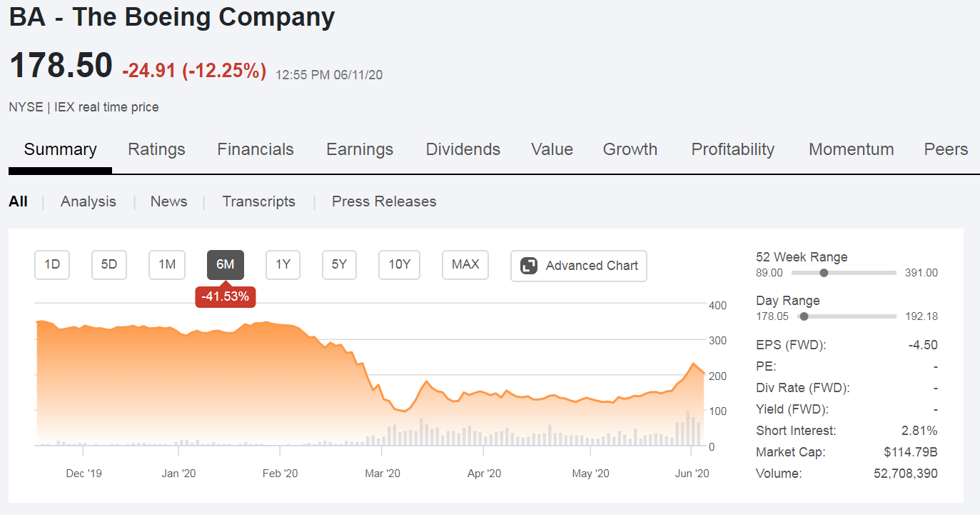This screenshot has height=515, width=980.
Task: Open the Transcripts filter
Action: pyautogui.click(x=258, y=201)
